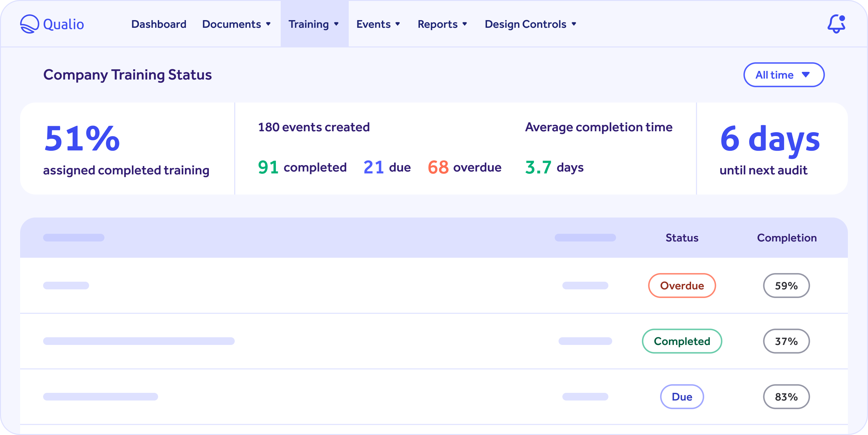Open the All time filter dropdown
Screen dimensions: 868x435
click(x=783, y=75)
